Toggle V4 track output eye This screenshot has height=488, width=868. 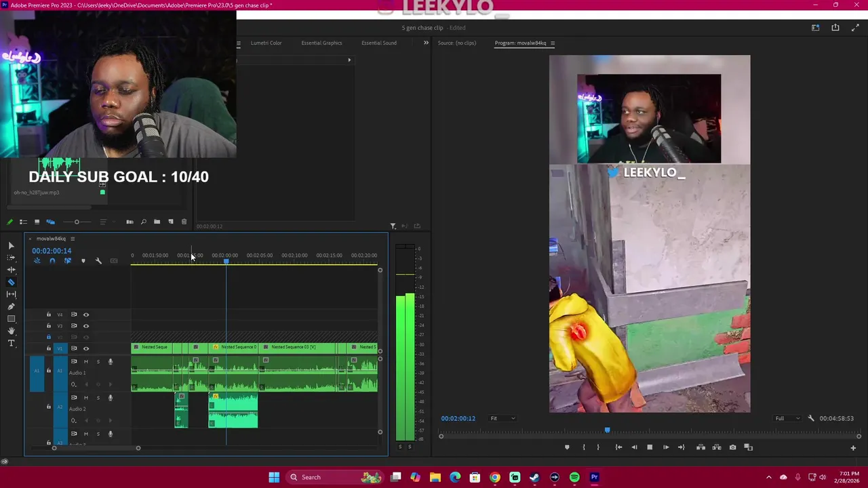(x=86, y=314)
